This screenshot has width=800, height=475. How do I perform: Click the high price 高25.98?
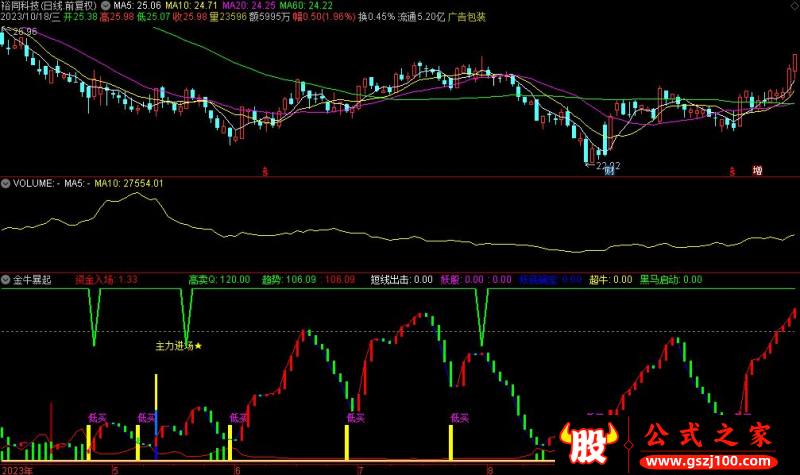tap(117, 17)
